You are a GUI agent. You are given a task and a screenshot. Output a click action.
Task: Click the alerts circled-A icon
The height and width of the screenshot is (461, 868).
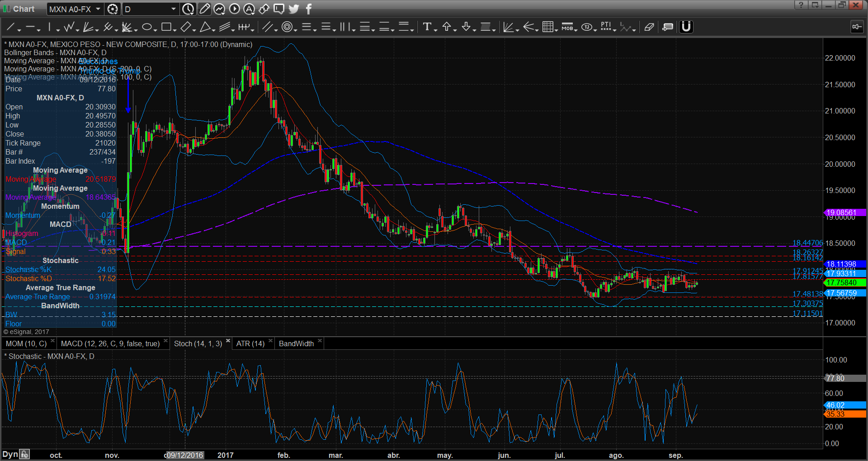[x=249, y=9]
